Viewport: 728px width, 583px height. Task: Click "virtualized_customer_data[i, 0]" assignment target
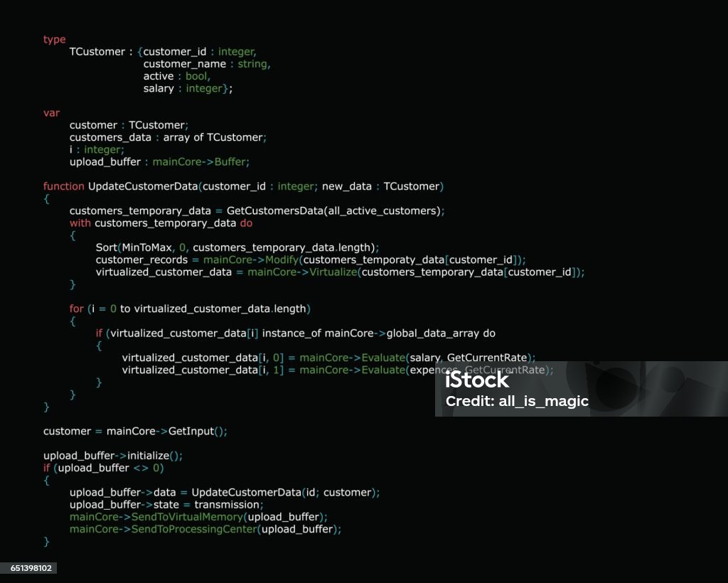[203, 358]
